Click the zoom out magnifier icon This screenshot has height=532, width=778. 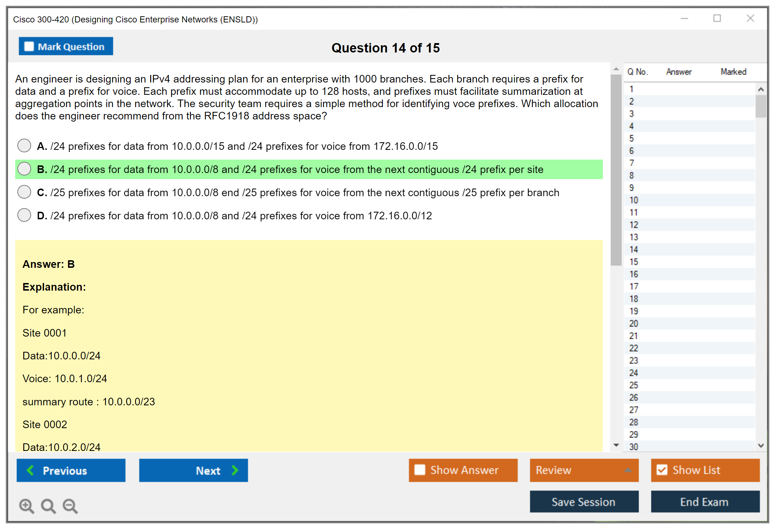pos(70,506)
